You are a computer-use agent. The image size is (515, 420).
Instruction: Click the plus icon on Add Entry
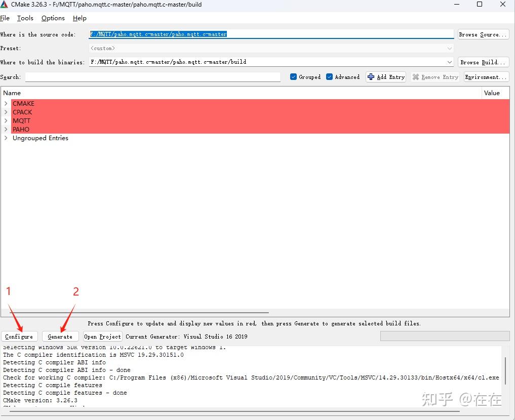tap(371, 77)
